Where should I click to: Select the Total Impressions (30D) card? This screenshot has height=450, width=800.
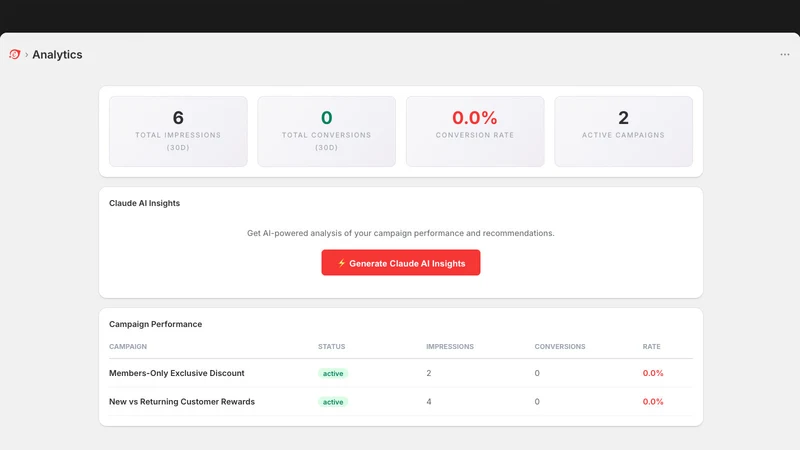(x=178, y=132)
